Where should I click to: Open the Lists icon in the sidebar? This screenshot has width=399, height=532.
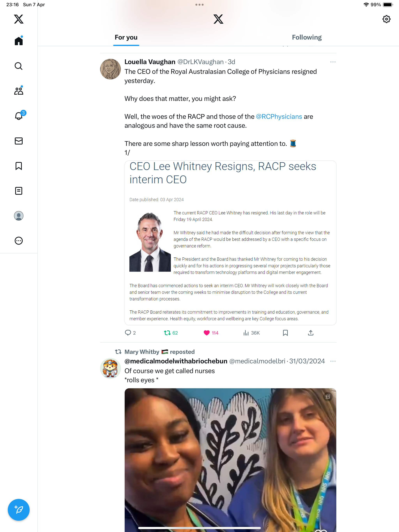click(19, 191)
